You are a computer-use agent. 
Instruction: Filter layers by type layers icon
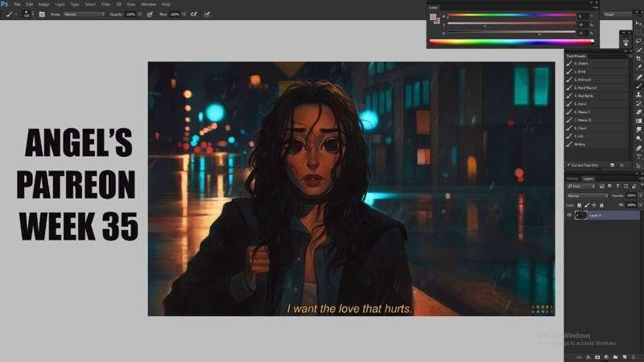point(617,187)
